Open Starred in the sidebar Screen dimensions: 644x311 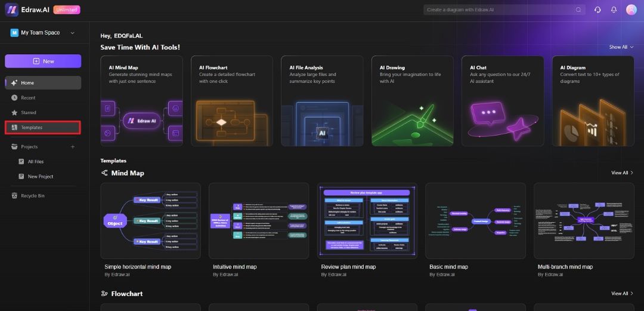(43, 112)
